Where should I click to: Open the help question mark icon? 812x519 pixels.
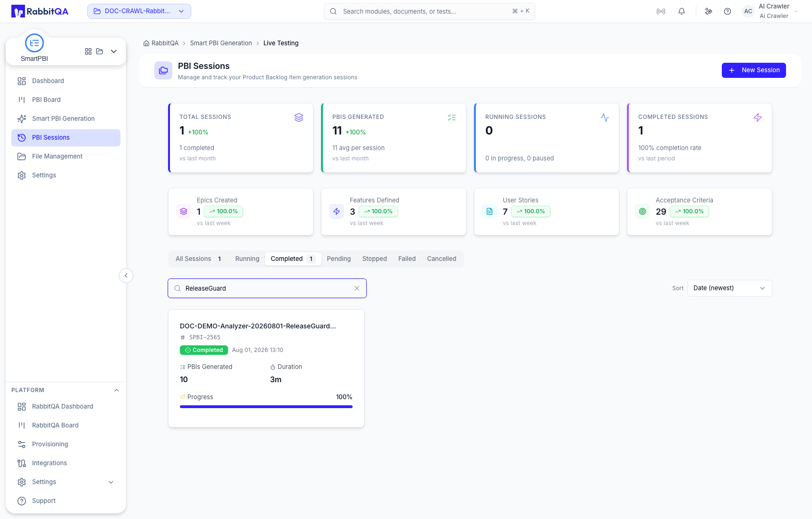[x=727, y=11]
